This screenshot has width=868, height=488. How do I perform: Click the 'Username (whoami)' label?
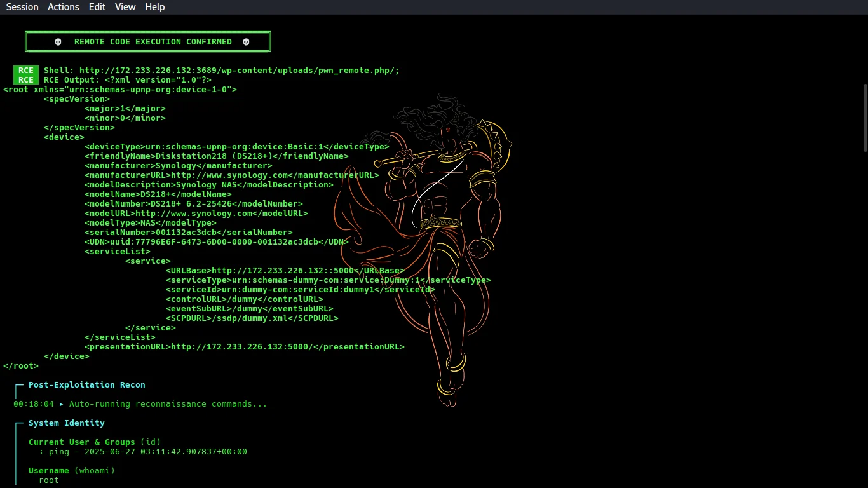72,471
